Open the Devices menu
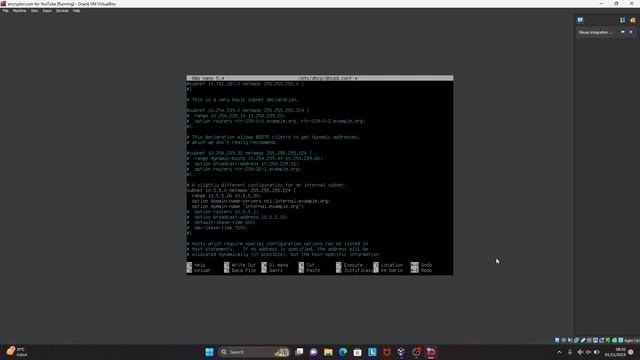 coord(62,11)
